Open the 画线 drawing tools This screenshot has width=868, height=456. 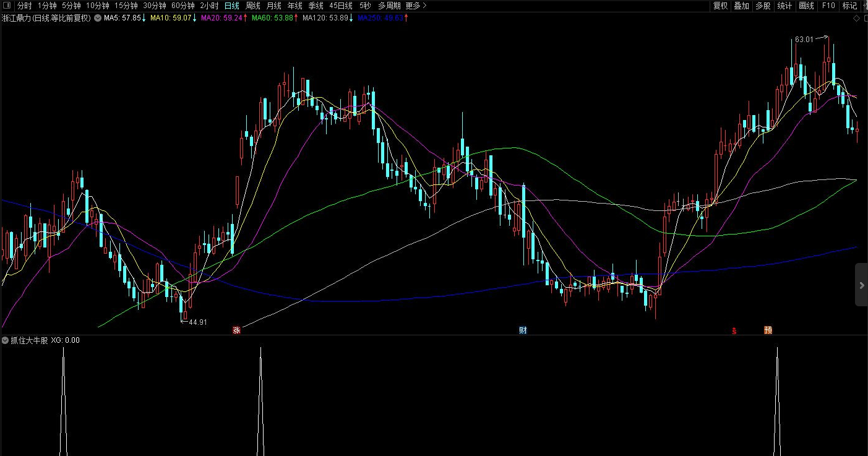pyautogui.click(x=806, y=6)
